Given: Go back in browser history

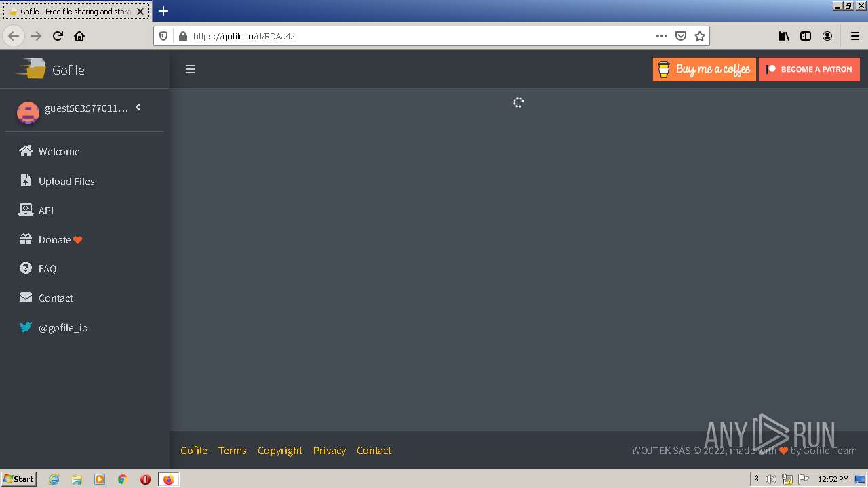Looking at the screenshot, I should pos(14,36).
